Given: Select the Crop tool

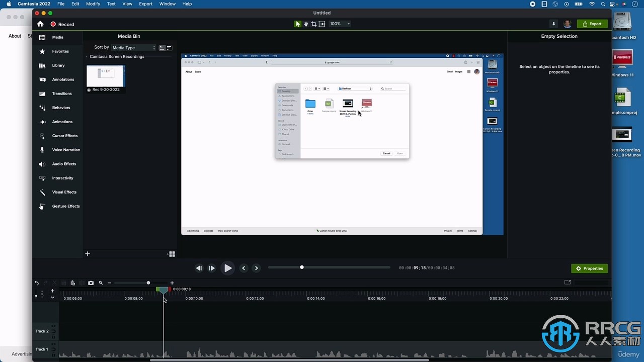Looking at the screenshot, I should (x=314, y=24).
